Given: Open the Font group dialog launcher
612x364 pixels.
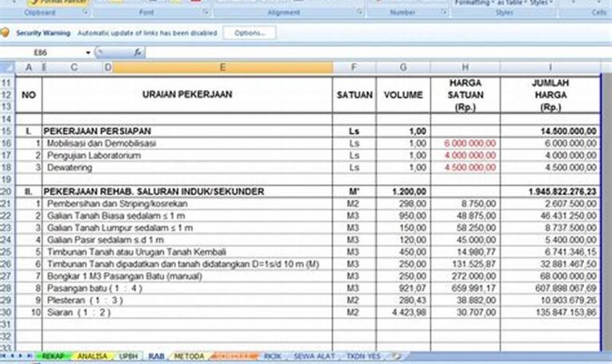Looking at the screenshot, I should pos(206,13).
